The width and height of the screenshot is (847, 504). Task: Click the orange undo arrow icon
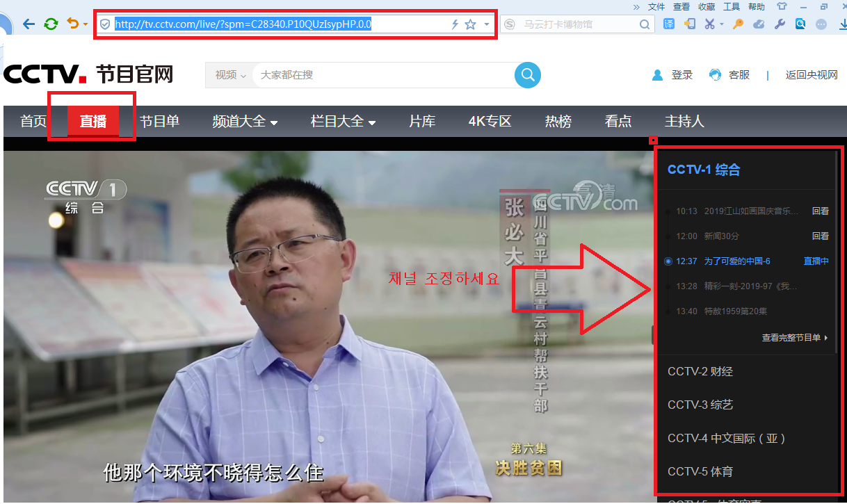click(x=72, y=24)
